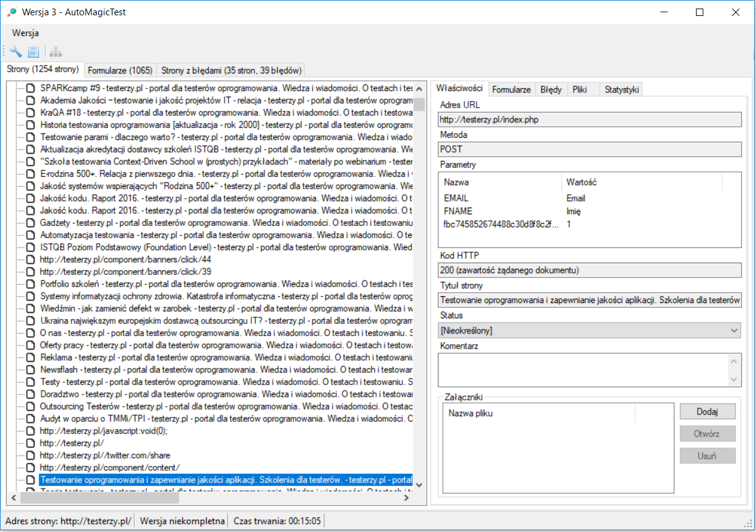The width and height of the screenshot is (756, 532).
Task: Switch to the Błędy tab
Action: pos(551,89)
